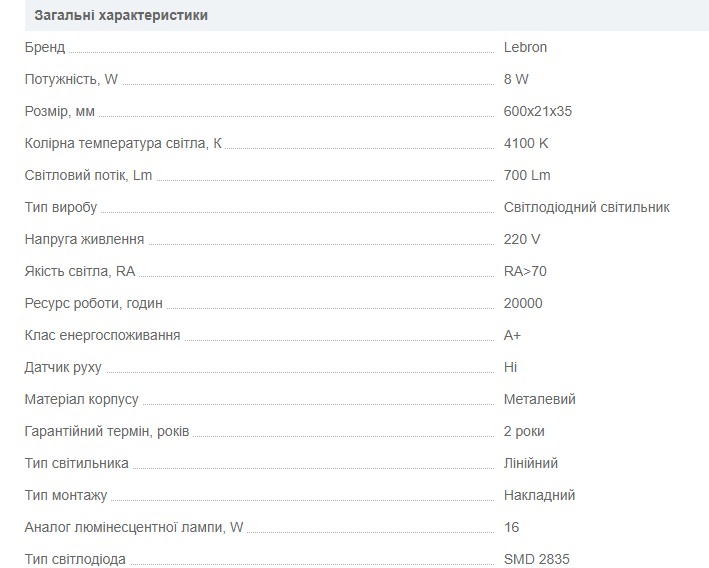Click the "Світлодіодний світильник" product type value
This screenshot has height=568, width=709.
(586, 207)
